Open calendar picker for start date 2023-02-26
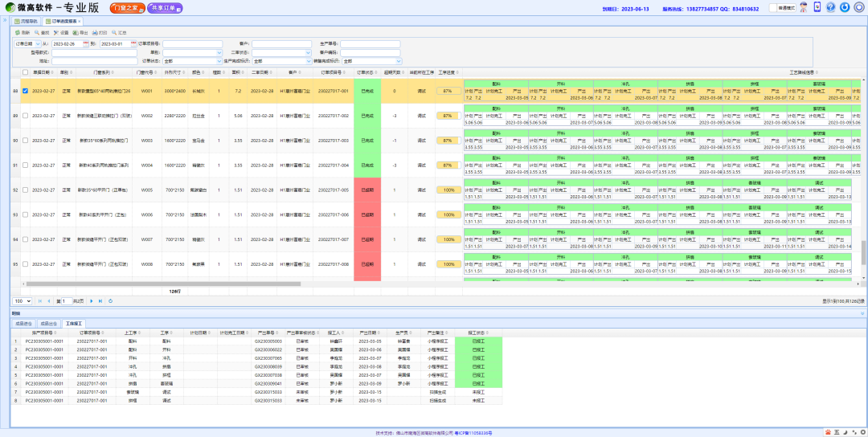868x437 pixels. click(84, 44)
